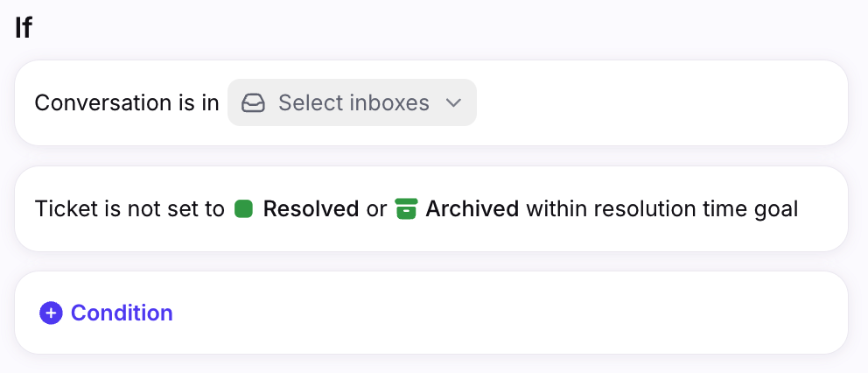
Task: Click the green Archived box icon
Action: pos(406,209)
